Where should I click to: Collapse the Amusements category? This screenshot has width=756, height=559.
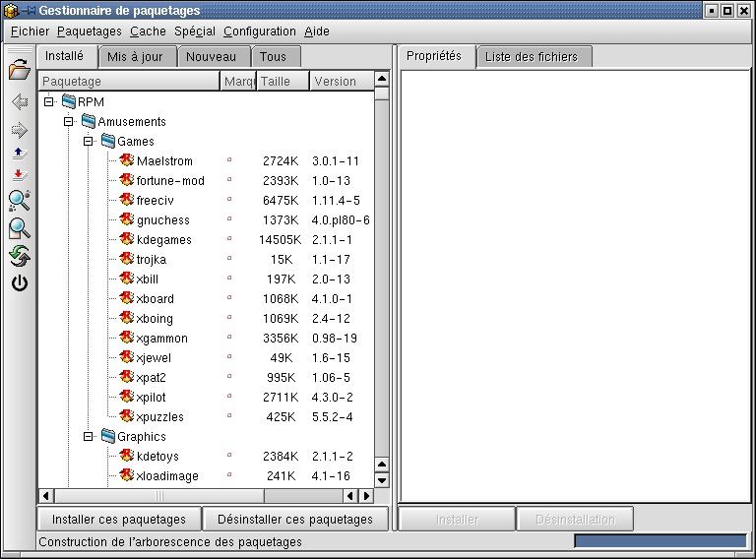click(68, 121)
